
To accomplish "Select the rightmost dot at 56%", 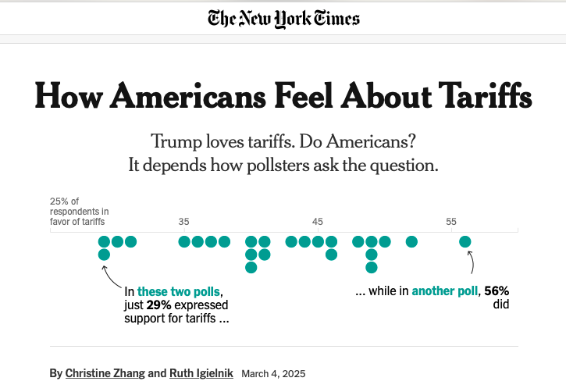I will point(465,241).
